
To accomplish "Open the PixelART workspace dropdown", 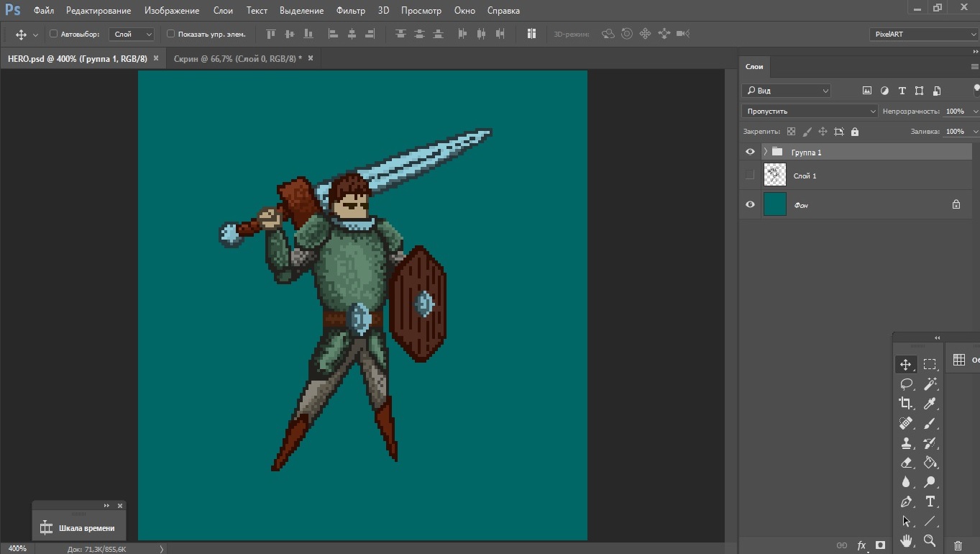I will (923, 35).
